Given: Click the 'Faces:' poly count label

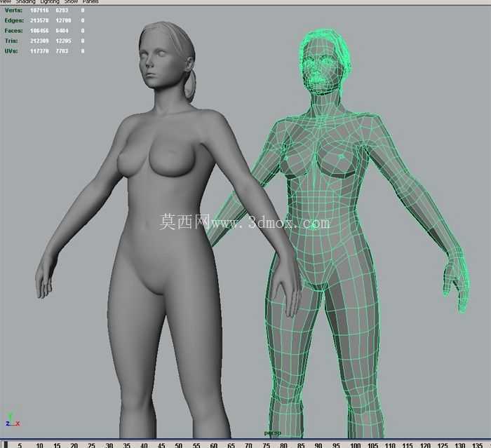Looking at the screenshot, I should [x=14, y=31].
